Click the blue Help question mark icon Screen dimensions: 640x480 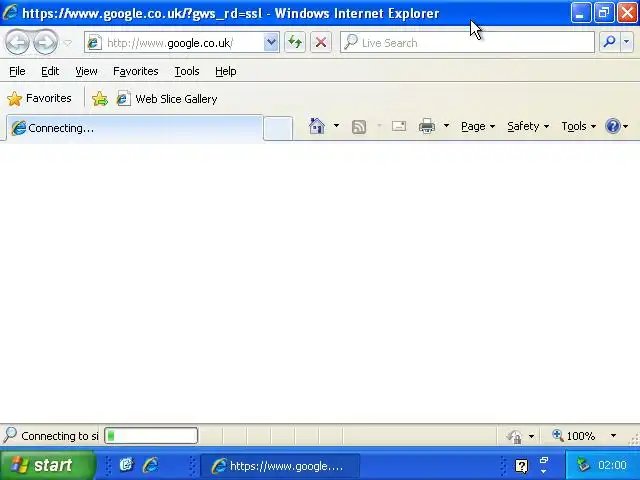tap(613, 126)
